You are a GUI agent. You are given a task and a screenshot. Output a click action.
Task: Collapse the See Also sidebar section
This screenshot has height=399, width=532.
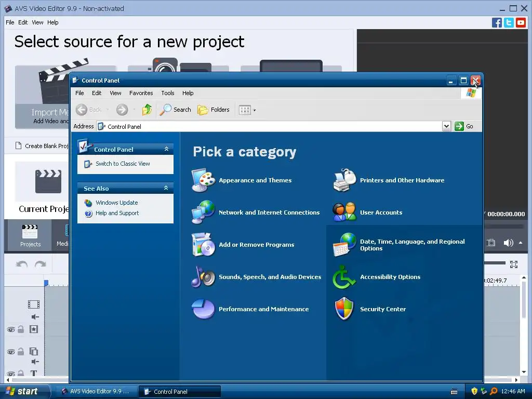(166, 188)
